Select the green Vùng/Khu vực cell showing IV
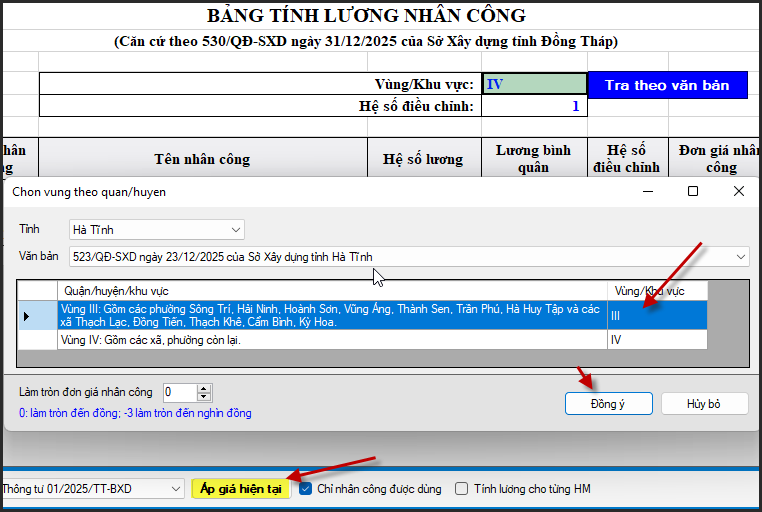 click(534, 85)
